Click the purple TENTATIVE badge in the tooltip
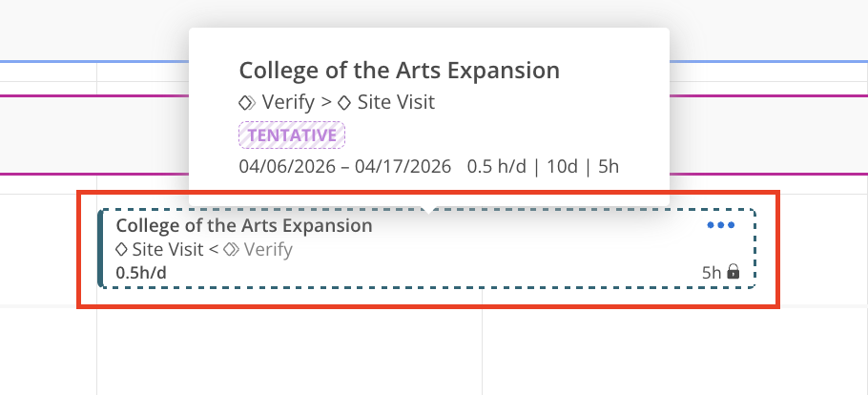 pyautogui.click(x=291, y=135)
